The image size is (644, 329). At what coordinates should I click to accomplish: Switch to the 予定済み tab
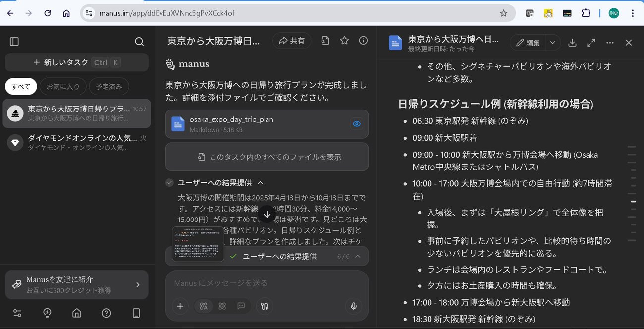pyautogui.click(x=109, y=87)
